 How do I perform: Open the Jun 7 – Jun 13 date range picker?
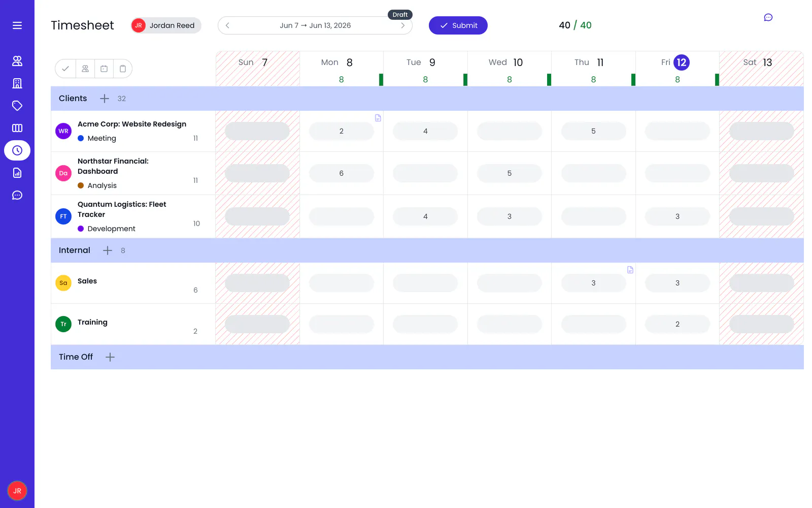pos(315,25)
